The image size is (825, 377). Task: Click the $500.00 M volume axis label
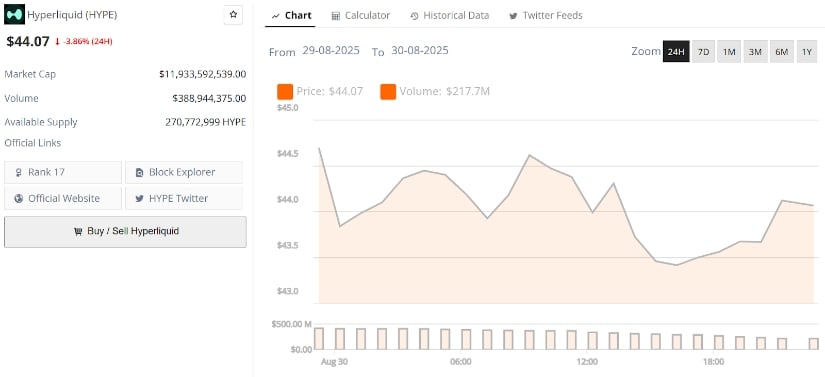point(291,324)
